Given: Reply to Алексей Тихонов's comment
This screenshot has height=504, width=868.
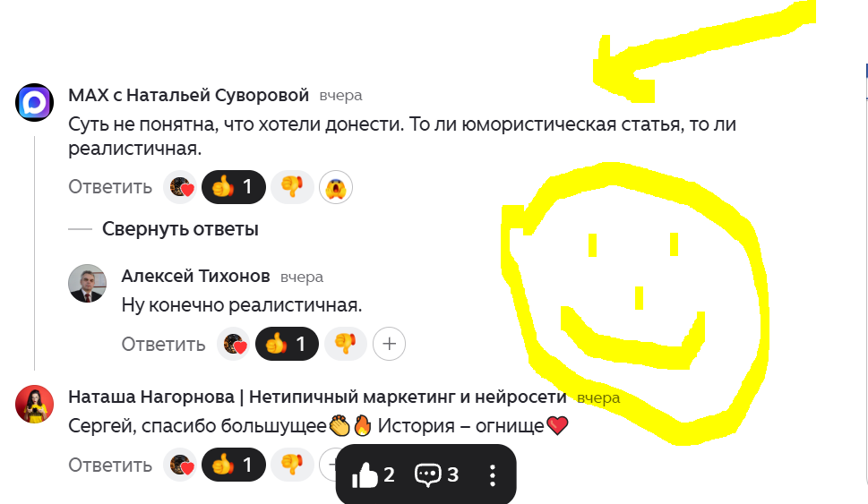Looking at the screenshot, I should [x=163, y=344].
